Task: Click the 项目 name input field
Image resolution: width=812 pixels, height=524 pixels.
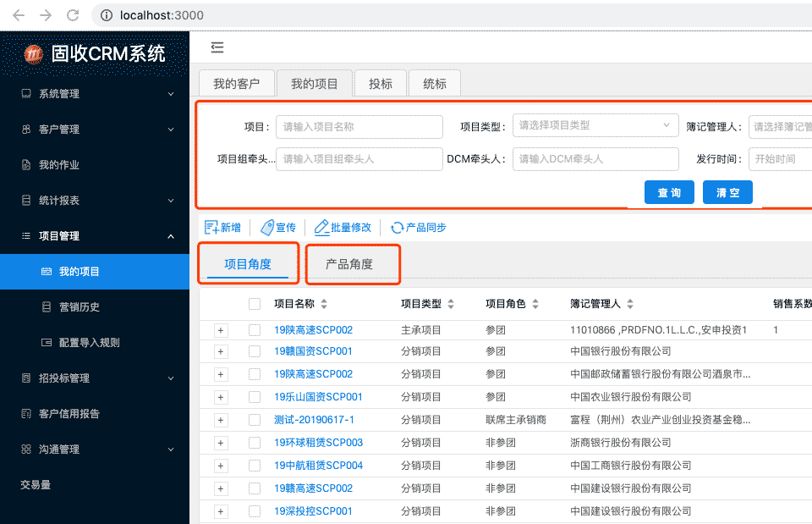Action: (359, 126)
